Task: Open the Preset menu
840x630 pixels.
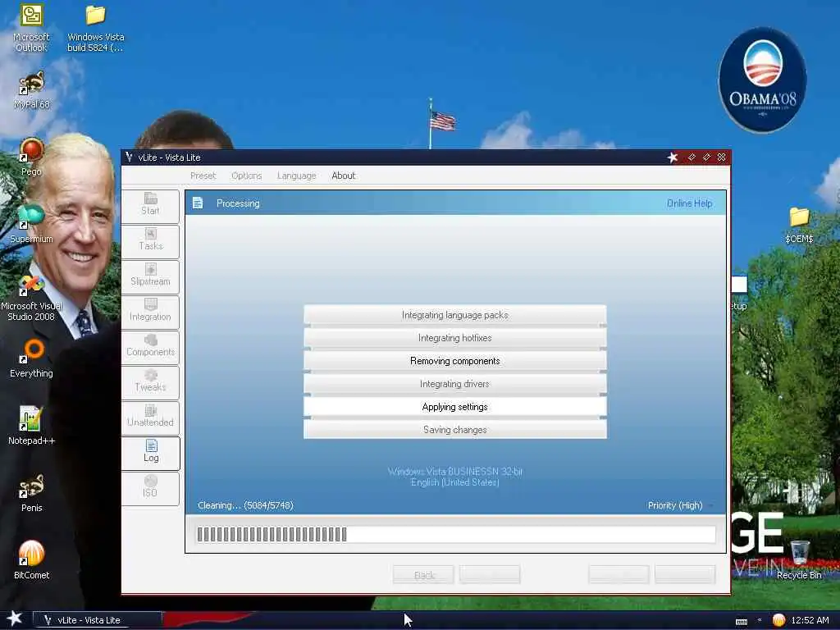Action: coord(203,176)
